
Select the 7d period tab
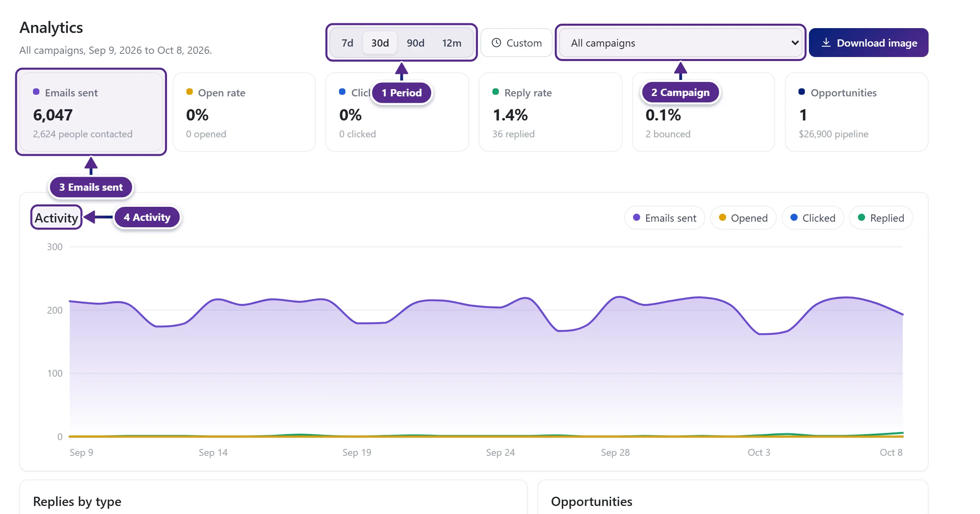tap(347, 43)
